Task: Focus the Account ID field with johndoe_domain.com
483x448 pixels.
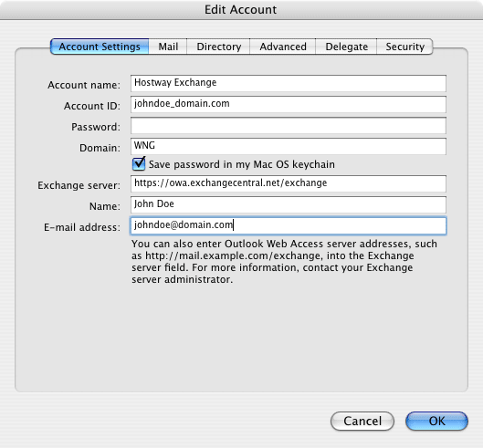Action: [x=289, y=104]
